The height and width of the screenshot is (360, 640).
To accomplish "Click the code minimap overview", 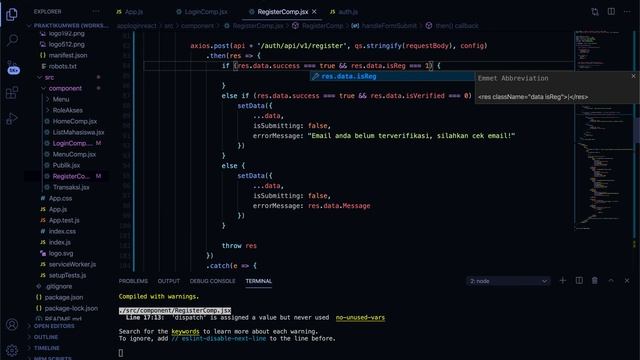I will (x=603, y=131).
